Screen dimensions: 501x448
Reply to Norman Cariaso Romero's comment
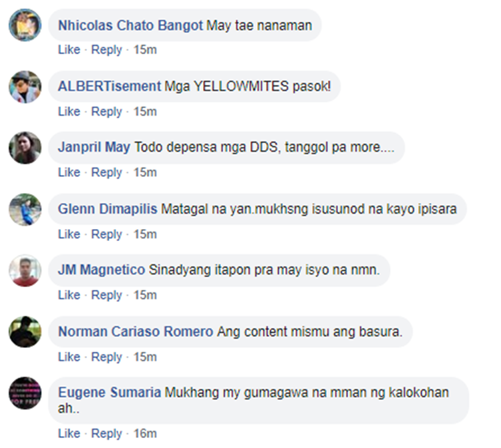[x=107, y=357]
